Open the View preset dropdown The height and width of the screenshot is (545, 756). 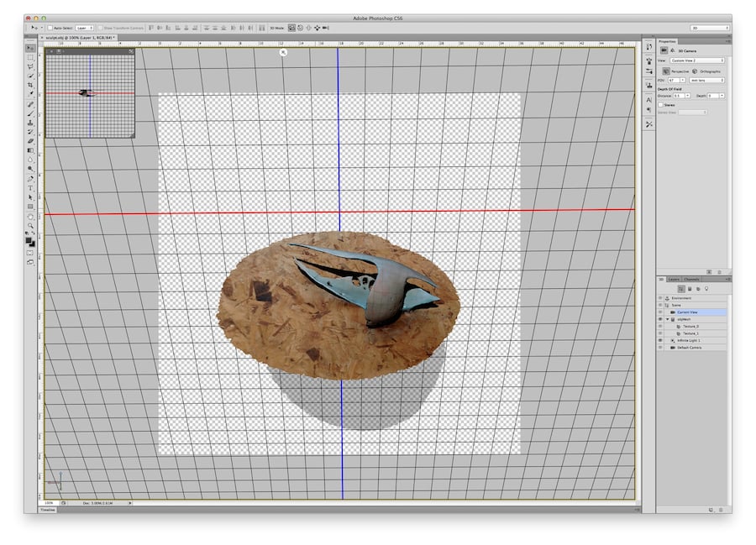click(x=697, y=60)
